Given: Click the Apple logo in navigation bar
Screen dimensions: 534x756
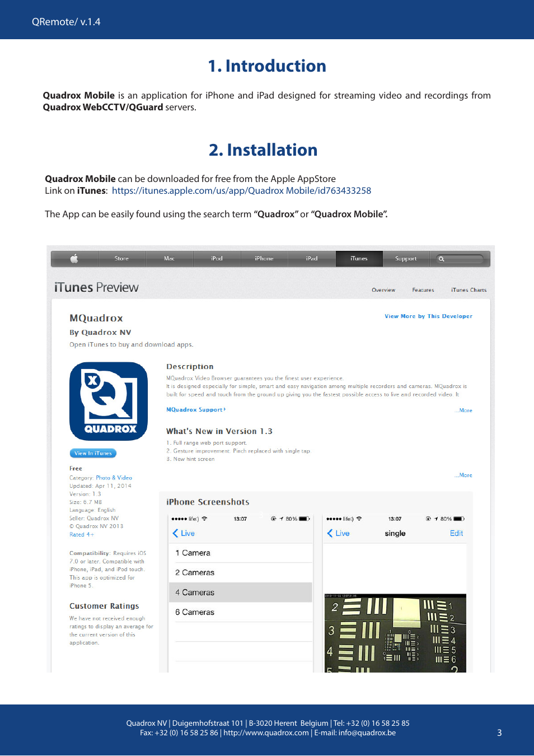Looking at the screenshot, I should click(x=74, y=259).
